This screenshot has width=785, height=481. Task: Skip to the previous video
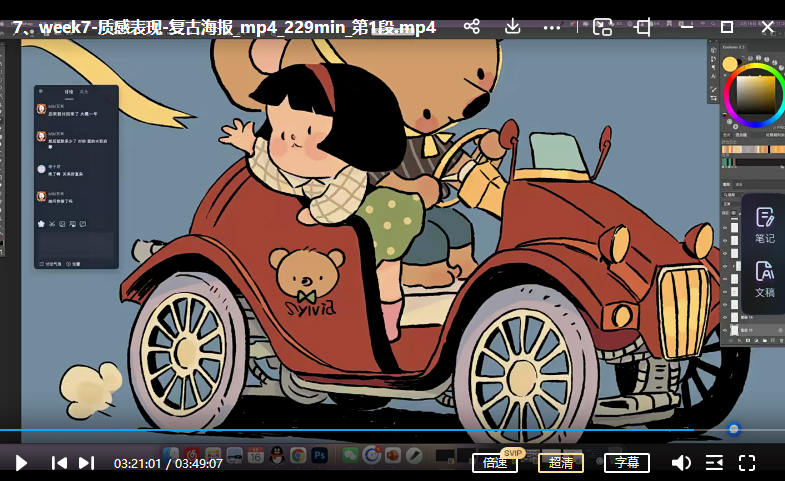pyautogui.click(x=59, y=463)
